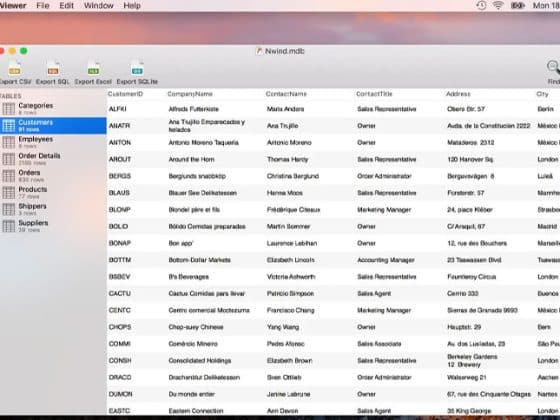The width and height of the screenshot is (560, 420).
Task: Open the File menu
Action: pyautogui.click(x=43, y=5)
